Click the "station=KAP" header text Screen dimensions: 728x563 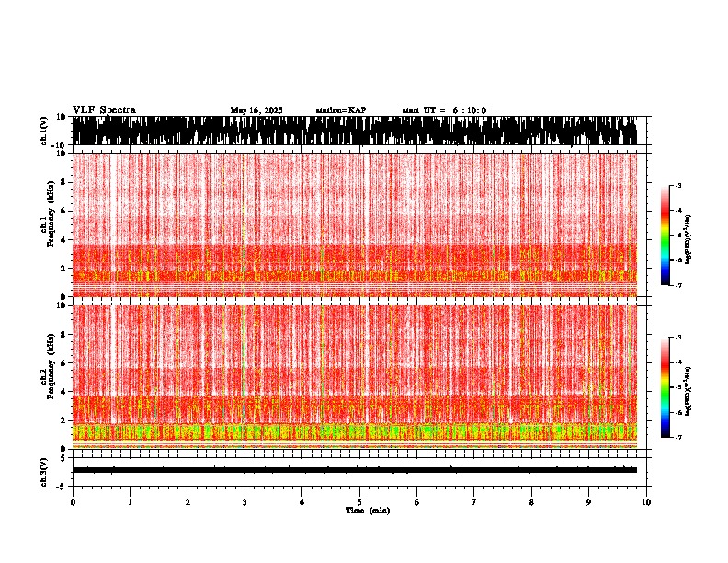pyautogui.click(x=341, y=110)
